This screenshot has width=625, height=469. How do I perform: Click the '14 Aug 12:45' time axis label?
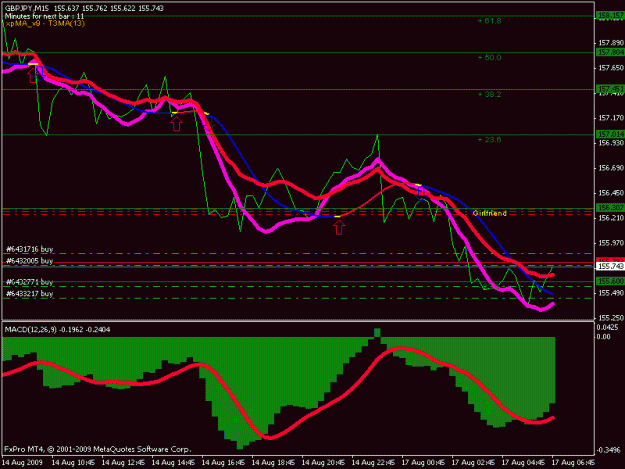(123, 463)
